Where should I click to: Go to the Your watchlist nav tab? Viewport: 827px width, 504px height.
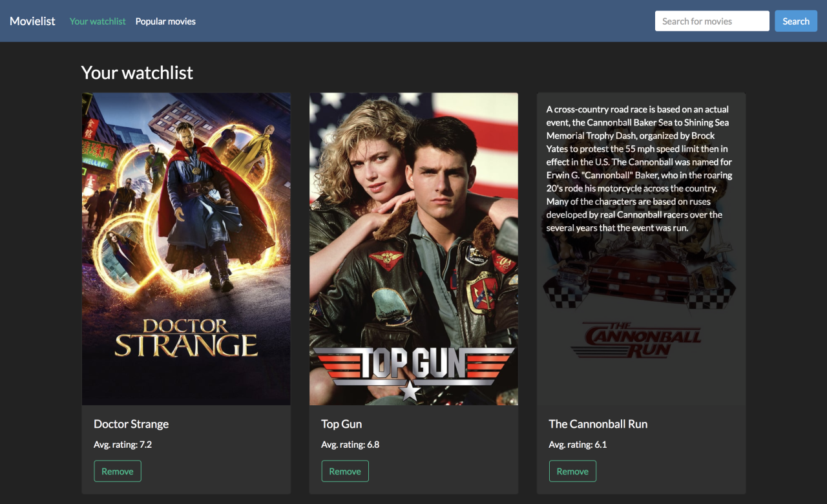coord(98,21)
